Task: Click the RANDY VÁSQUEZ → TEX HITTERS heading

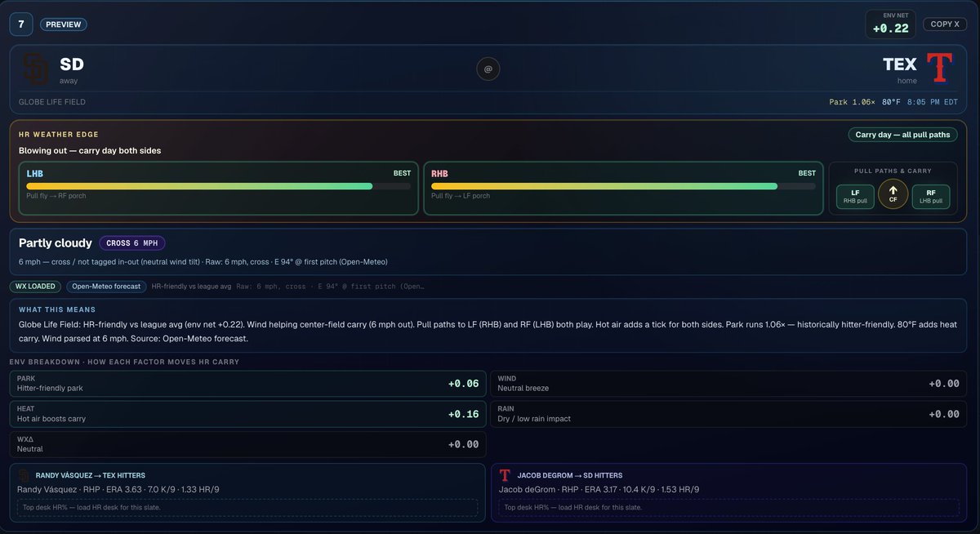Action: coord(91,475)
